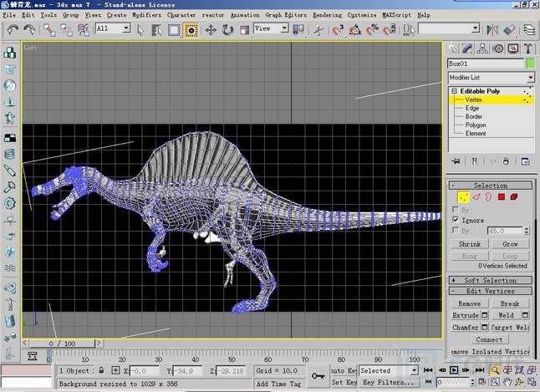Viewport: 540px width, 392px height.
Task: Enable the By Angle checkbox
Action: pyautogui.click(x=456, y=230)
